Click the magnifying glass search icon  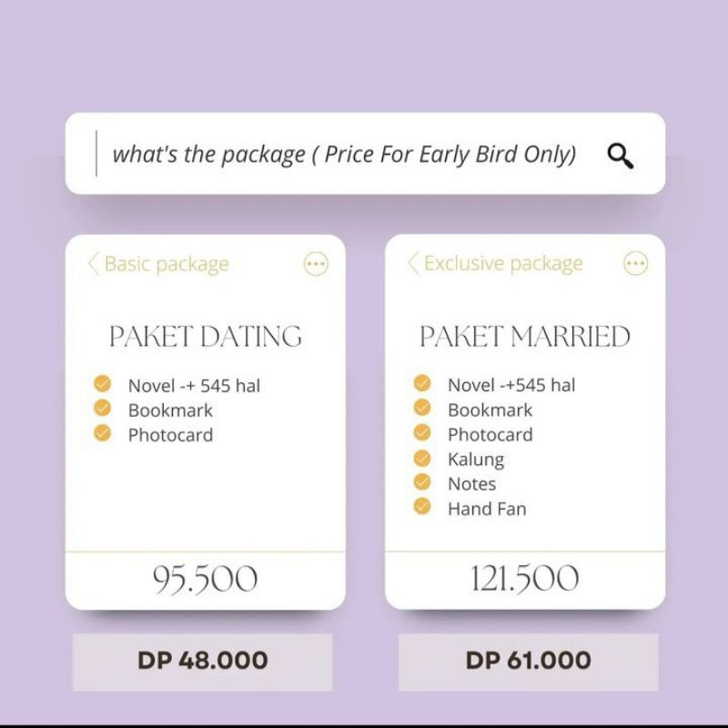(x=621, y=156)
